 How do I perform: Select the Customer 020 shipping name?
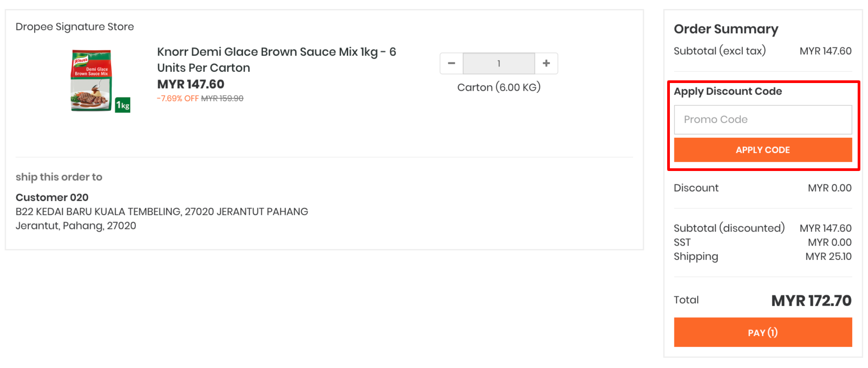[x=52, y=197]
